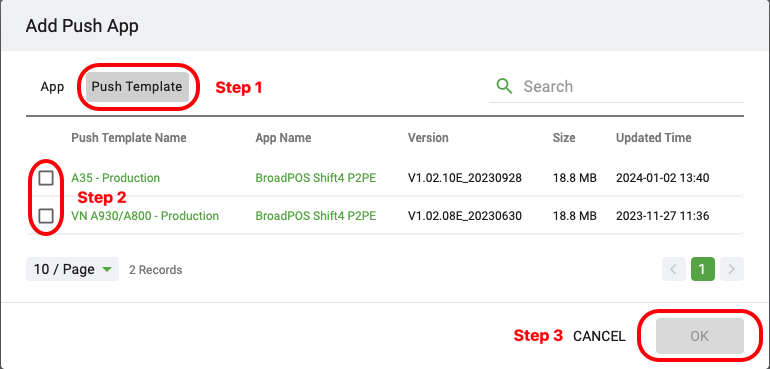Viewport: 770px width, 369px height.
Task: Open the 10 / Page dropdown
Action: (x=72, y=269)
